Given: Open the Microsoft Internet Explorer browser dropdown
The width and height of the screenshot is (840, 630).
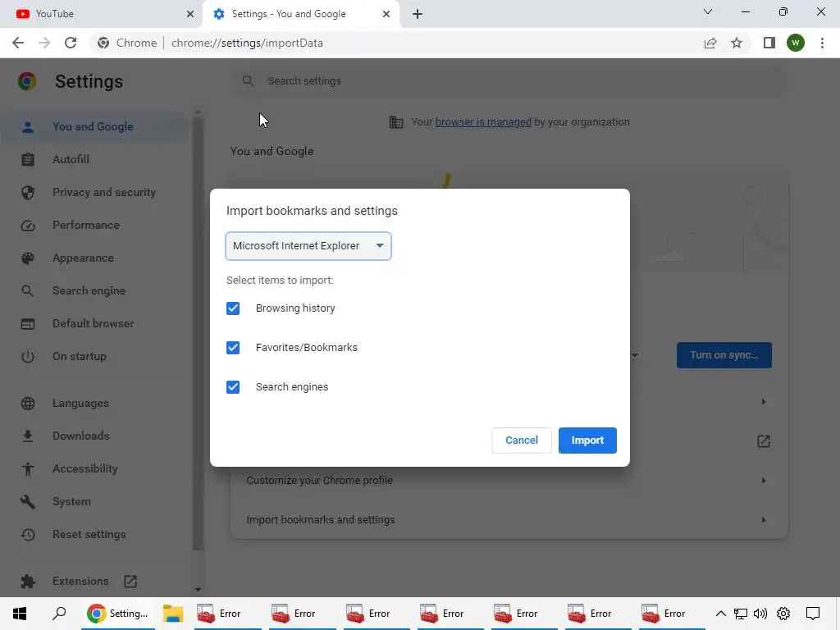Looking at the screenshot, I should pyautogui.click(x=308, y=246).
